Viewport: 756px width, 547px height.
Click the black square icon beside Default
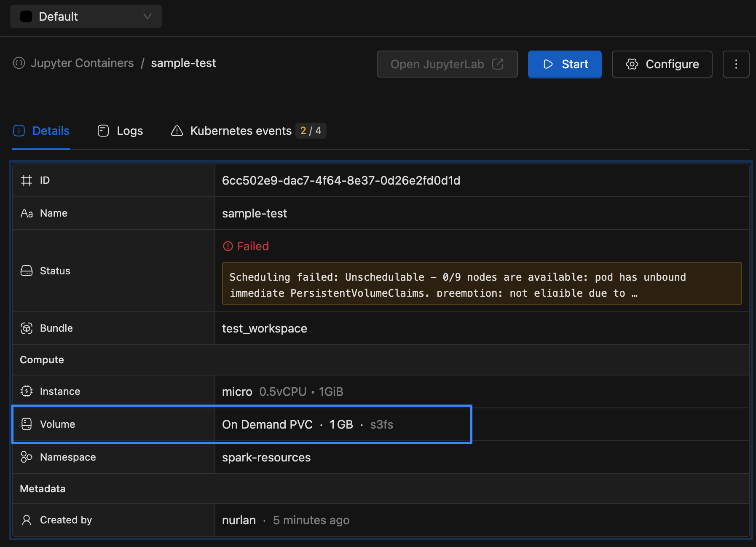tap(26, 16)
